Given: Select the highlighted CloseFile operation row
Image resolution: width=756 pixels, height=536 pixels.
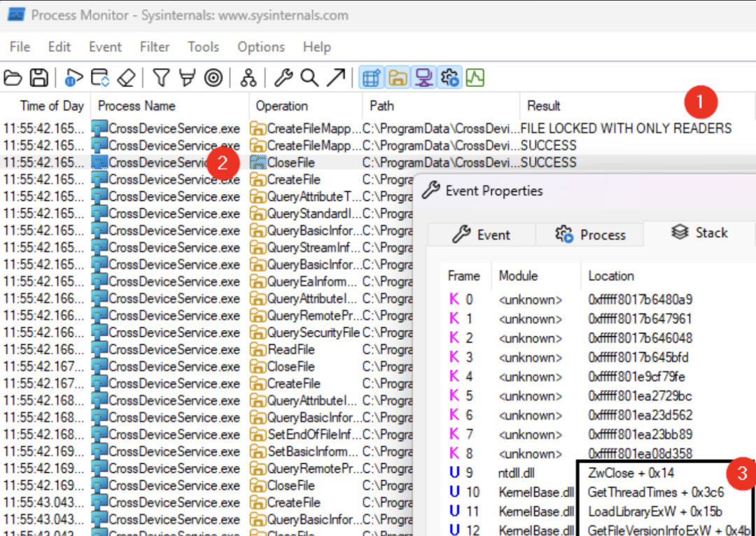Looking at the screenshot, I should 378,163.
